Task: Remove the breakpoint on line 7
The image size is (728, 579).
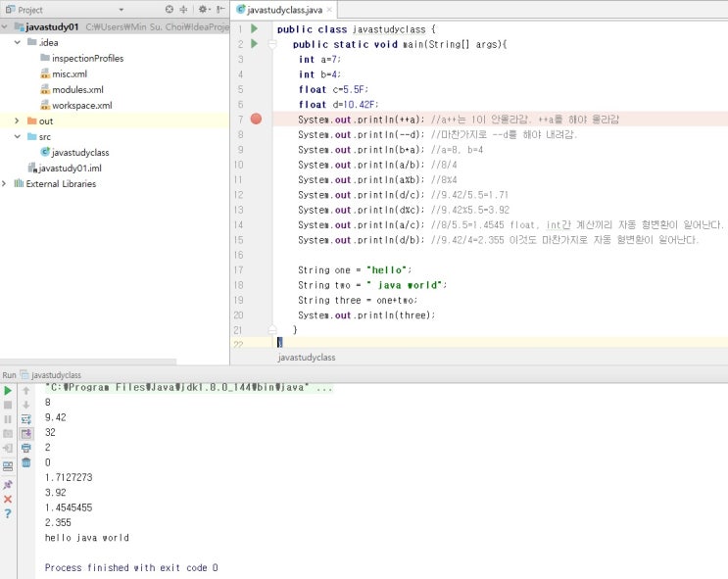Action: tap(256, 119)
